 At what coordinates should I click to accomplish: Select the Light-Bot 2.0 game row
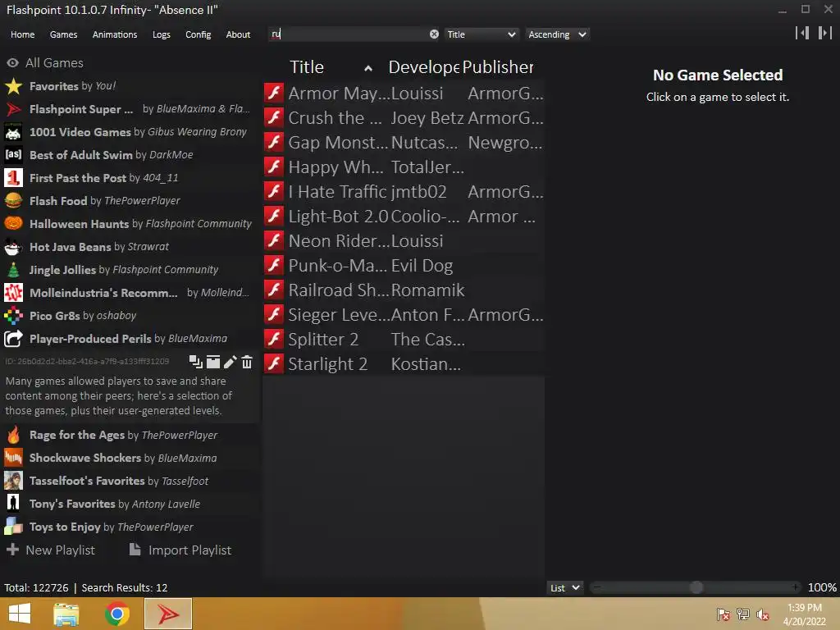pos(404,216)
